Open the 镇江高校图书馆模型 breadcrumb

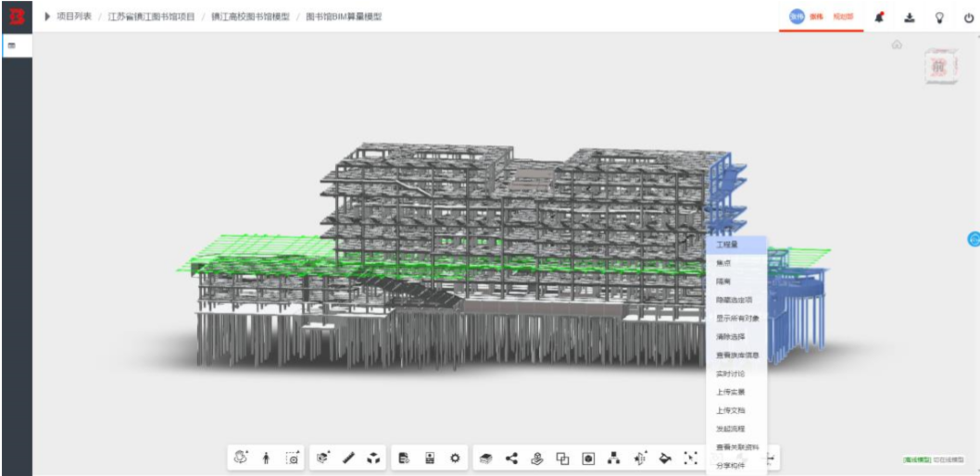click(x=250, y=17)
